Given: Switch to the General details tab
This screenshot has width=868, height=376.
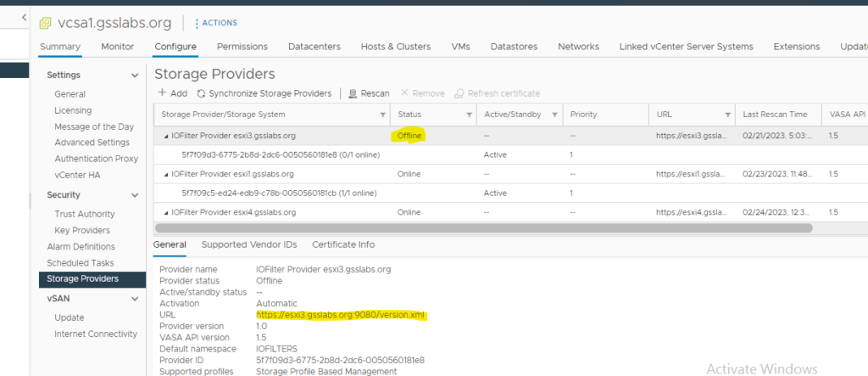Looking at the screenshot, I should [x=170, y=244].
